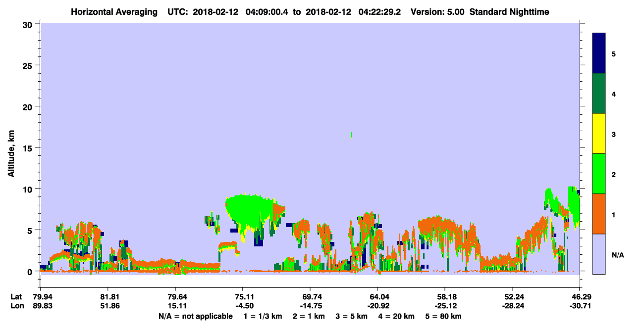Viewport: 644px width, 330px height.
Task: Click the 'N/A = not applicable' legend text
Action: click(196, 316)
